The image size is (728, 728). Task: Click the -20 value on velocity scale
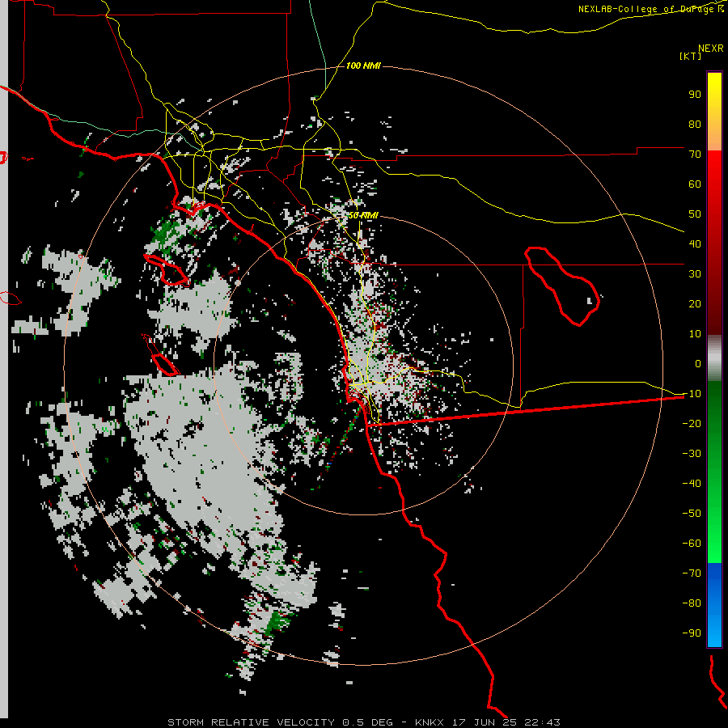point(692,423)
